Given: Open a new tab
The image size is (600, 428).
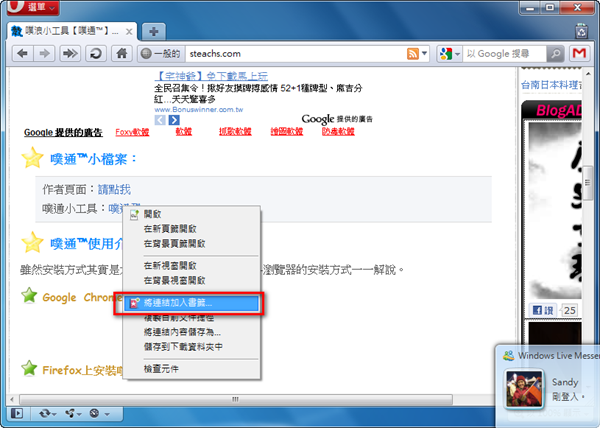Looking at the screenshot, I should pos(153,31).
